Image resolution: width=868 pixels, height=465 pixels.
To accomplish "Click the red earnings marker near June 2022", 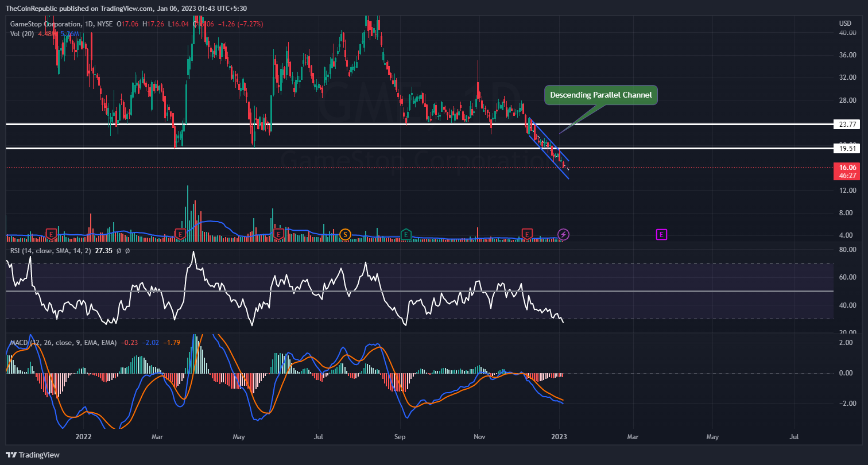I will [278, 234].
